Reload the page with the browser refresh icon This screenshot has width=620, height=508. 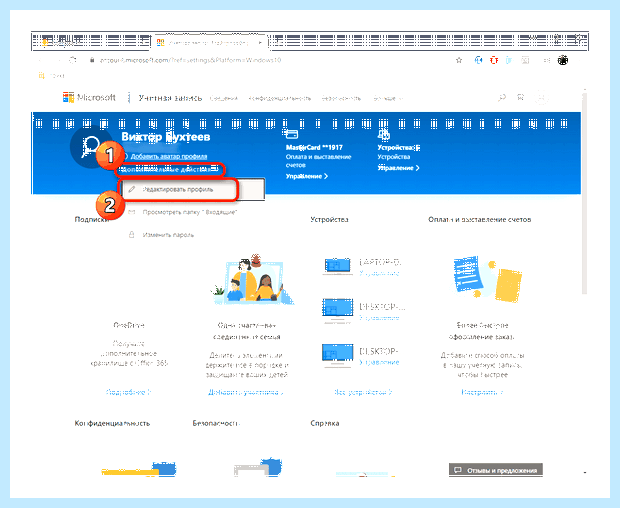click(x=73, y=60)
